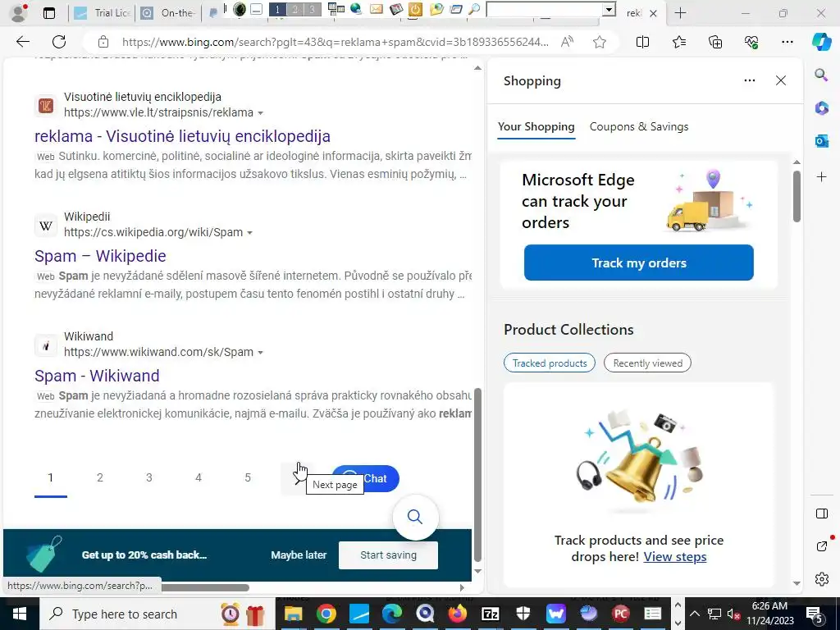Open the Favorites list
The height and width of the screenshot is (630, 840).
coord(678,42)
